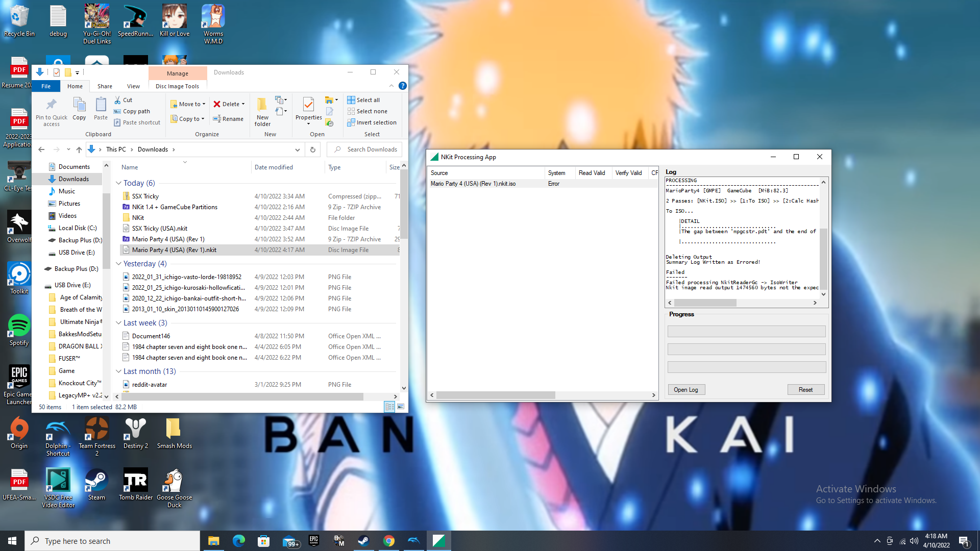Switch to Details view layout
Viewport: 980px width, 551px height.
pos(389,407)
